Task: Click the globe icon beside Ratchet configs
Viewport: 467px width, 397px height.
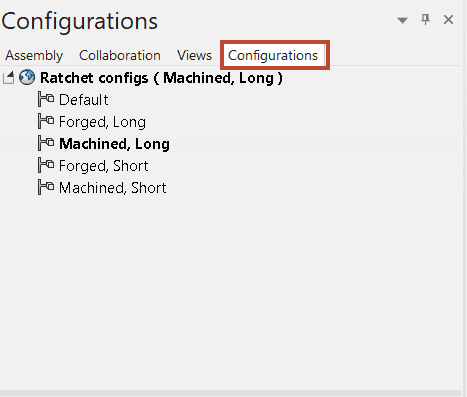Action: (27, 77)
